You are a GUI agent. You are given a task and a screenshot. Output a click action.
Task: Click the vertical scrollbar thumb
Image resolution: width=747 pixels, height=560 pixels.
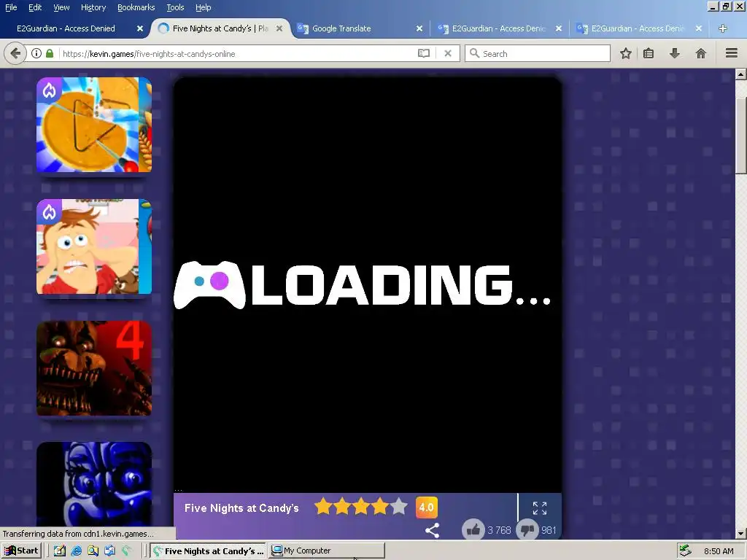click(x=741, y=136)
